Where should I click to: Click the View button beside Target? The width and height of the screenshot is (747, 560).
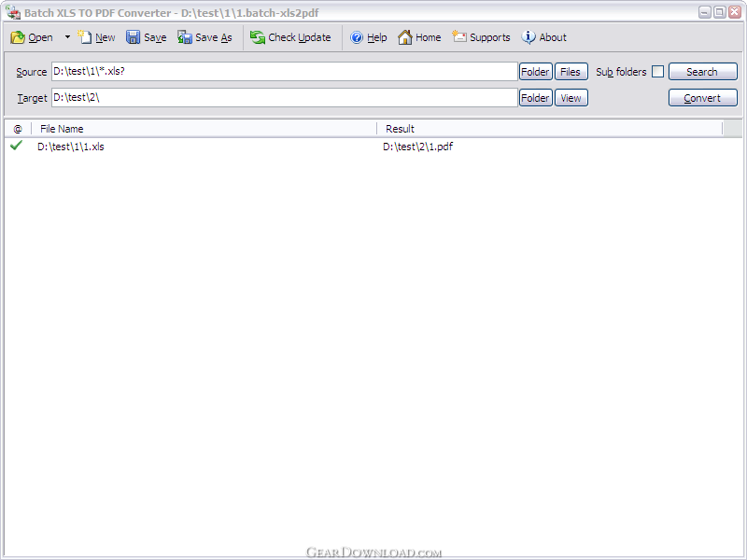[571, 98]
